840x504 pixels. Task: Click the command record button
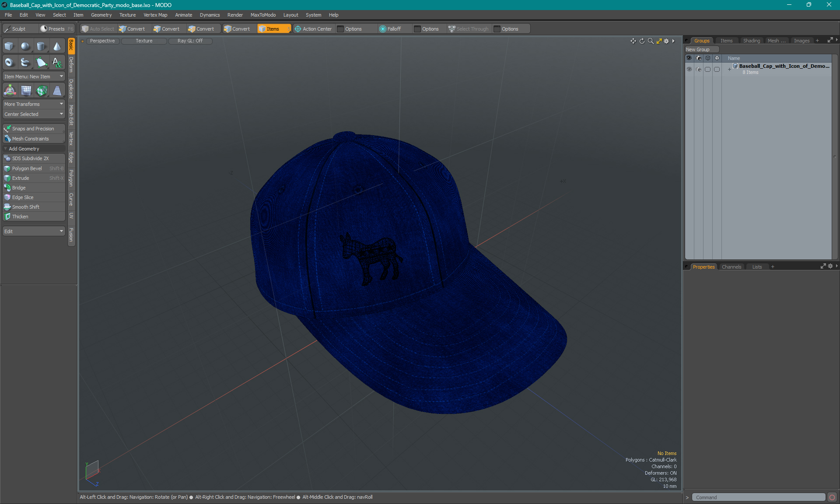pyautogui.click(x=832, y=497)
